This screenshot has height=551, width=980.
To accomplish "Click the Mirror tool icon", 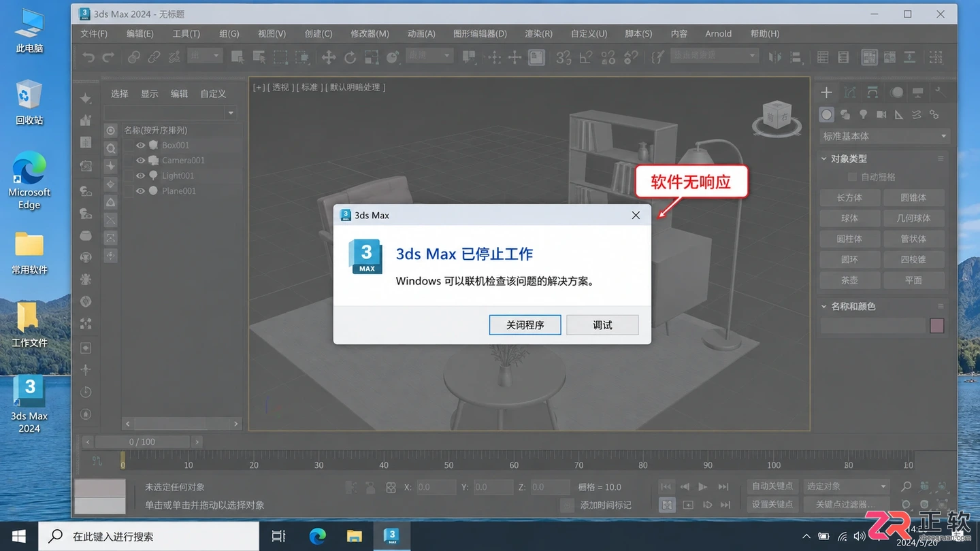I will point(774,57).
